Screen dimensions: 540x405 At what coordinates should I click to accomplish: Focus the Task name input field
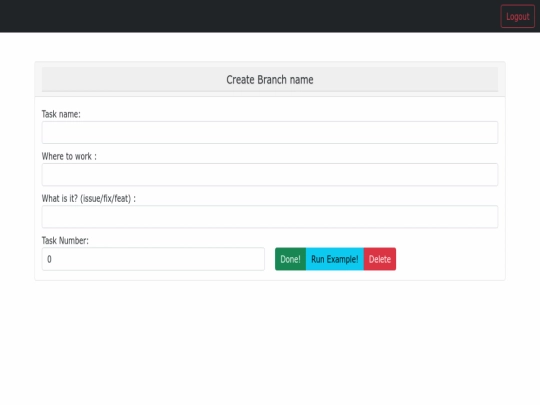[270, 132]
